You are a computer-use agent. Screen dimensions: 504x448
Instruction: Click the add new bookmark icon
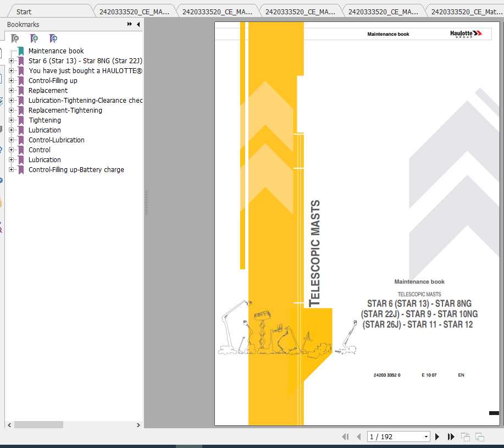click(x=34, y=39)
